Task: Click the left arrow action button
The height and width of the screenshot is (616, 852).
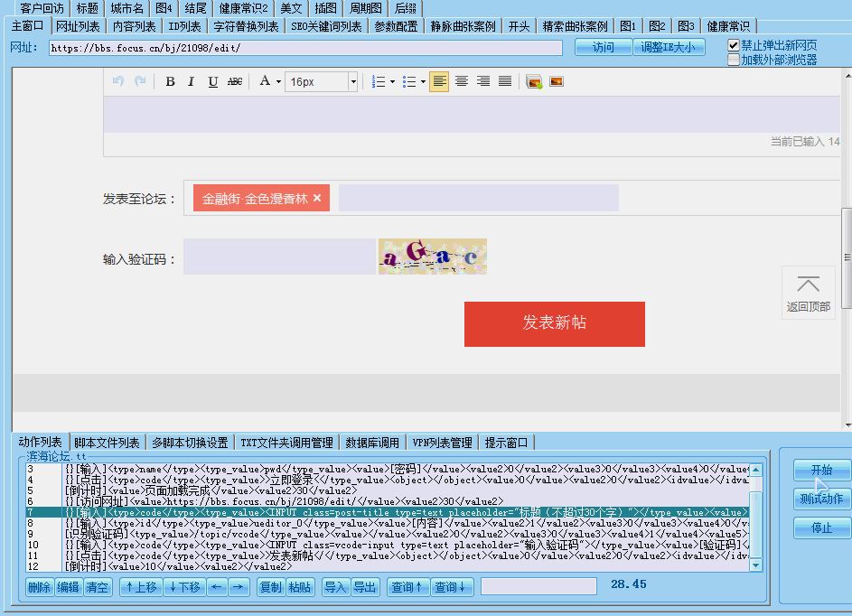Action: [x=216, y=587]
